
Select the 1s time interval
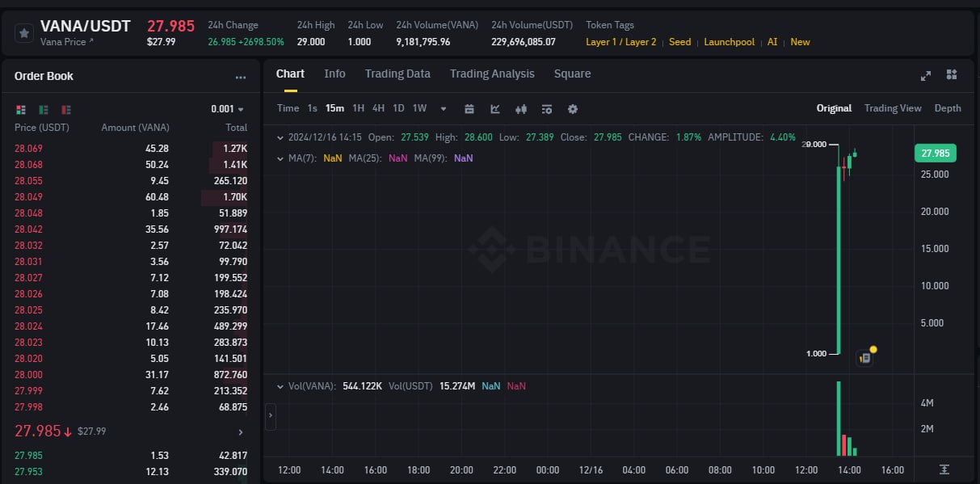click(312, 108)
